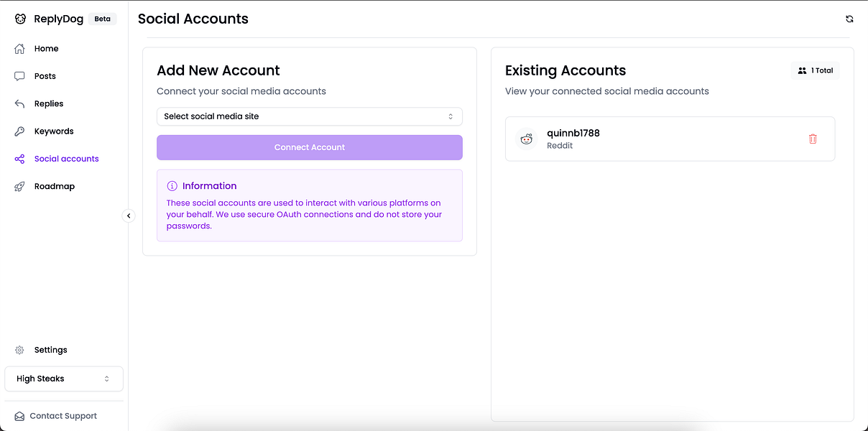Click the Reddit avatar icon for quinnb1788

527,139
